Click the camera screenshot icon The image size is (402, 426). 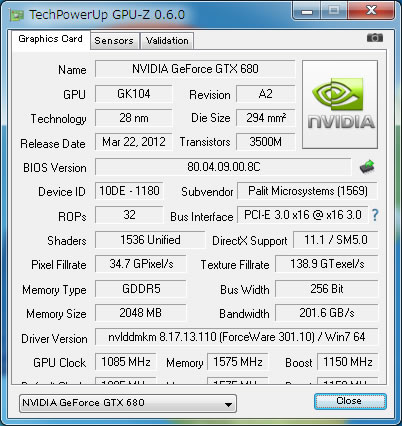(x=375, y=38)
